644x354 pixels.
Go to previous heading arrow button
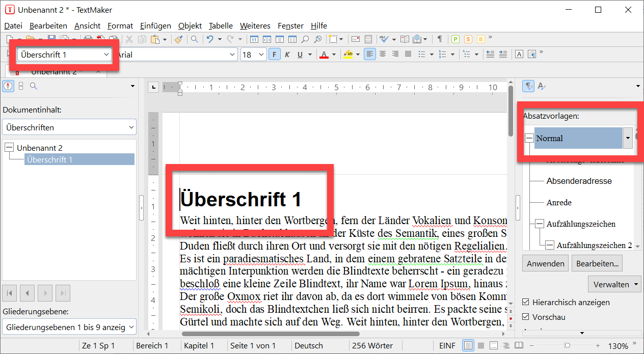coord(27,293)
